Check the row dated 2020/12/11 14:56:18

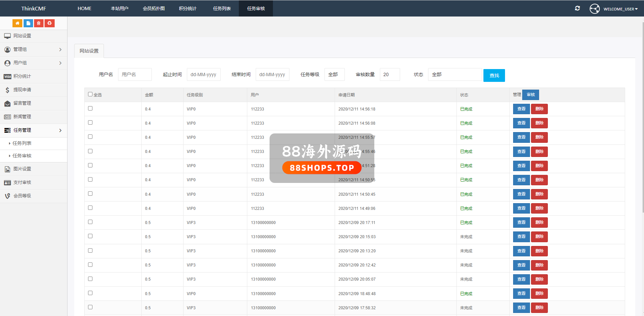pyautogui.click(x=90, y=108)
